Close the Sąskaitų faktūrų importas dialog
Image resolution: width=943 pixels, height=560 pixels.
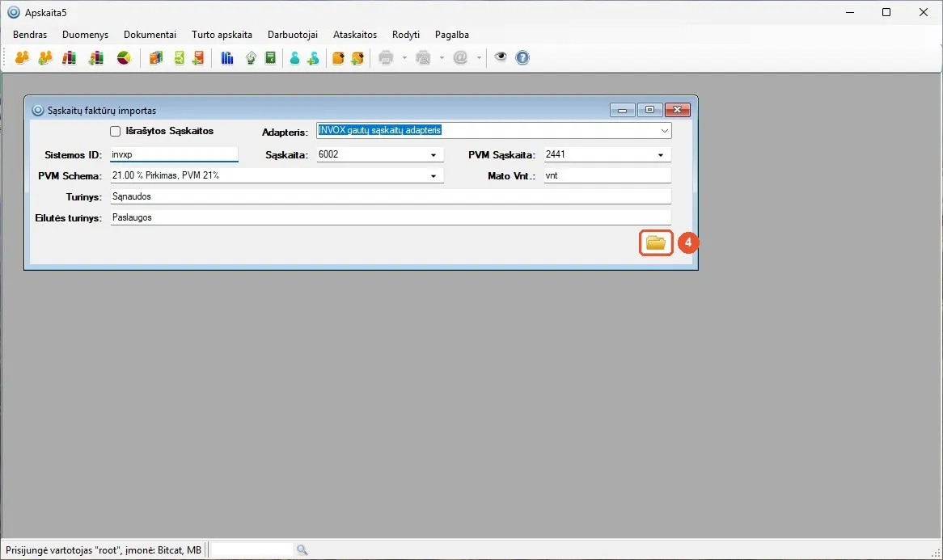click(x=677, y=110)
